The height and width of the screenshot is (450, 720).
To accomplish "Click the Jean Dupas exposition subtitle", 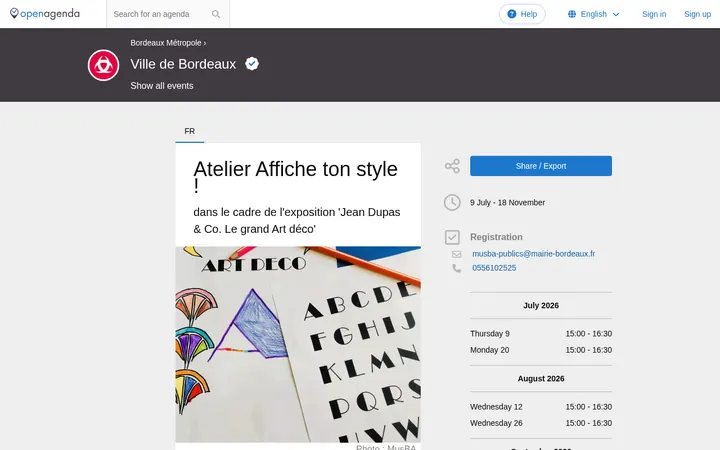I will point(297,220).
